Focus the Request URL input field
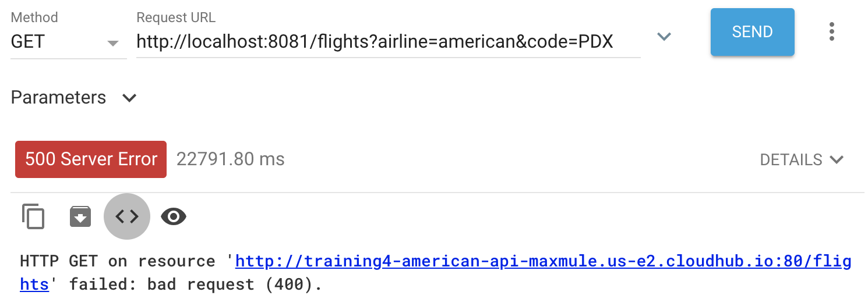Viewport: 868px width, 306px height. [388, 42]
